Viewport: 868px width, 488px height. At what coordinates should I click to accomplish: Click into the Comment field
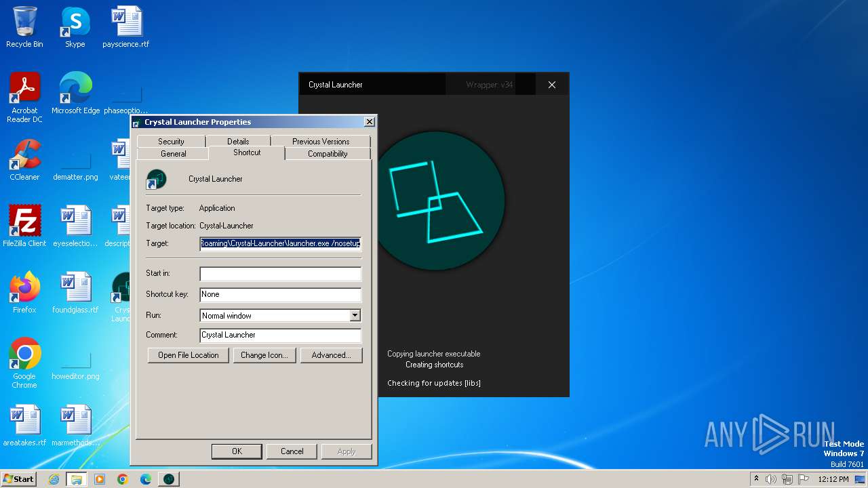(x=281, y=335)
